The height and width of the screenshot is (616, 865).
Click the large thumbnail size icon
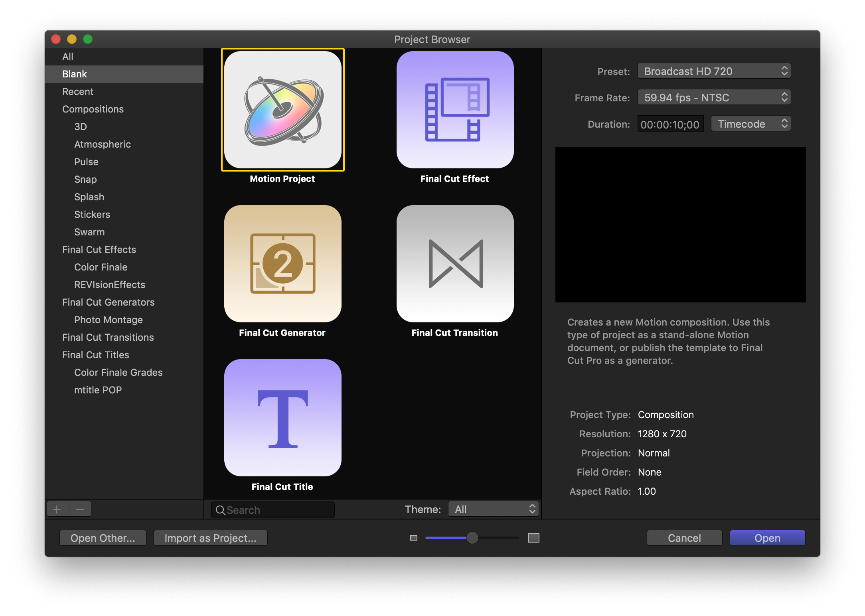click(533, 538)
